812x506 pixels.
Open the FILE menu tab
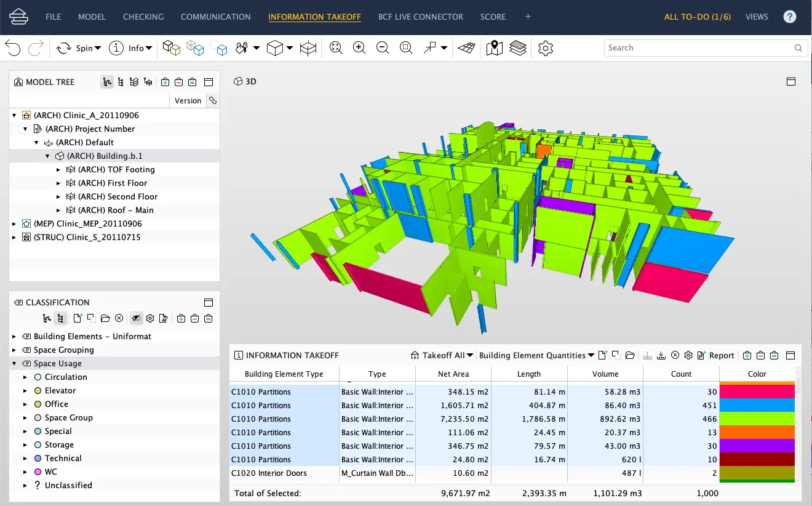(x=54, y=17)
